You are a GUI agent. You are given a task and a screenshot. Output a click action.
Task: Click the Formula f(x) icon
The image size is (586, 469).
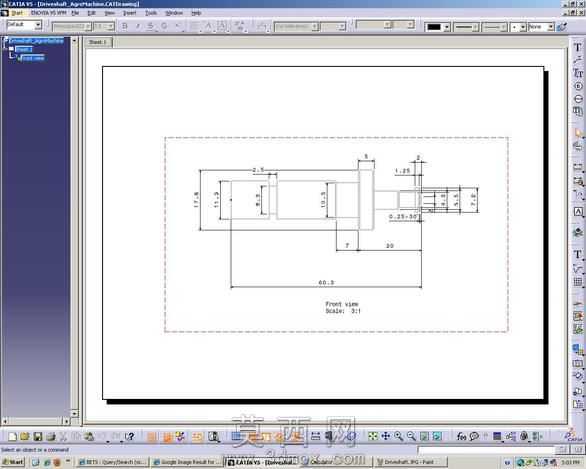tap(462, 436)
